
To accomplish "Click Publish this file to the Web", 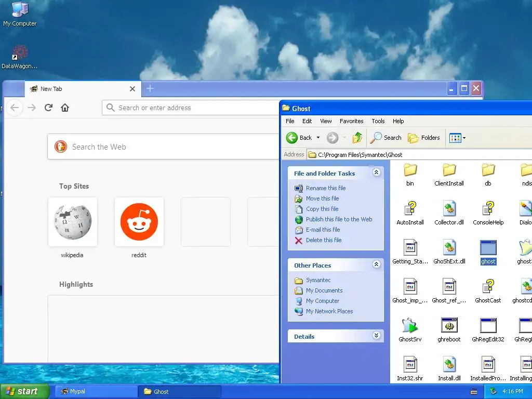I will 339,219.
